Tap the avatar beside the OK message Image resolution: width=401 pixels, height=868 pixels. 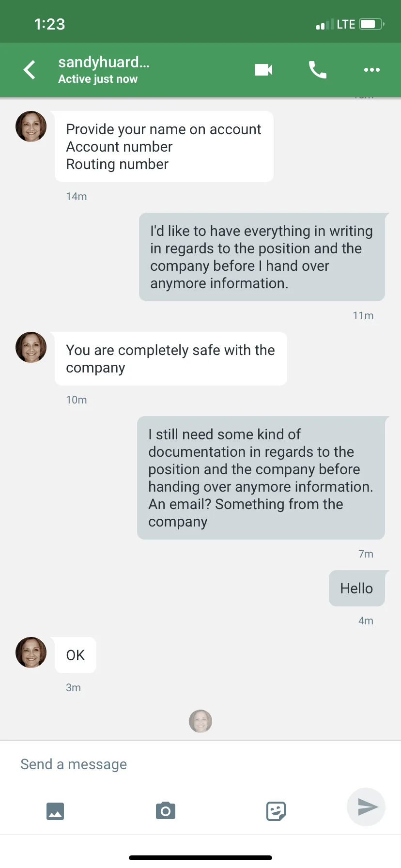tap(31, 652)
